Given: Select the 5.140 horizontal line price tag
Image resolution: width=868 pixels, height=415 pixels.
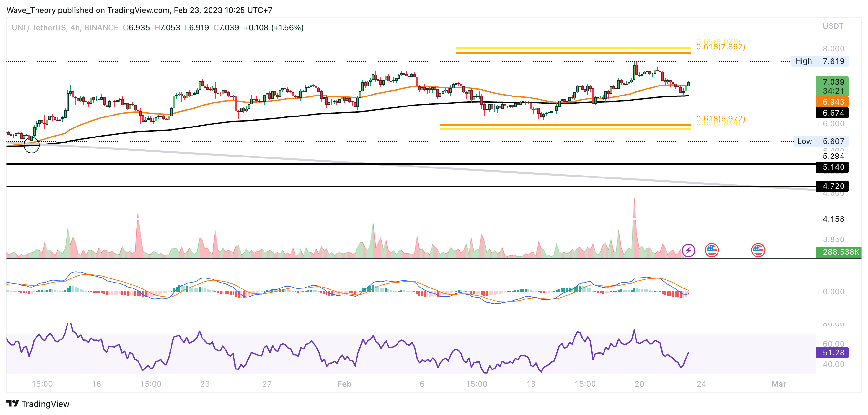Looking at the screenshot, I should tap(832, 167).
